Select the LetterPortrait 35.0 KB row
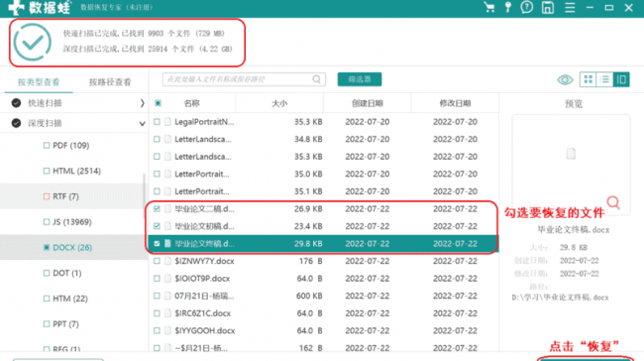This screenshot has width=644, height=361. tap(324, 174)
